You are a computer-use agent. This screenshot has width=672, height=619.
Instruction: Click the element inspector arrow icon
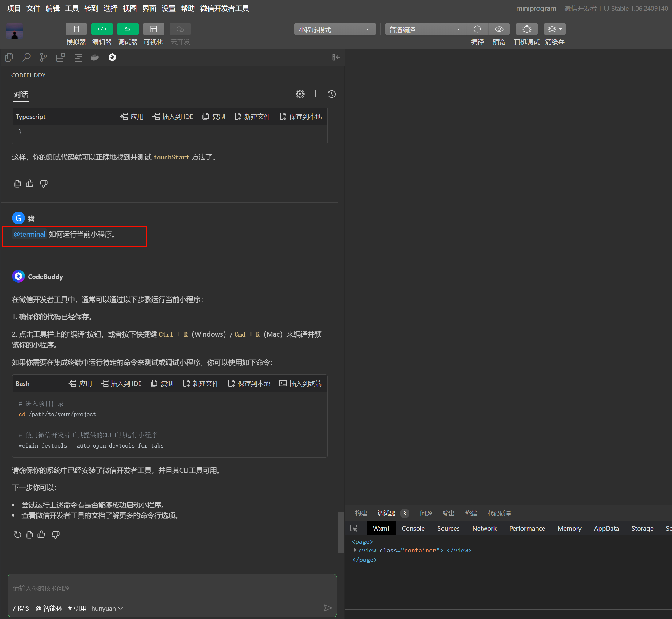click(x=354, y=528)
